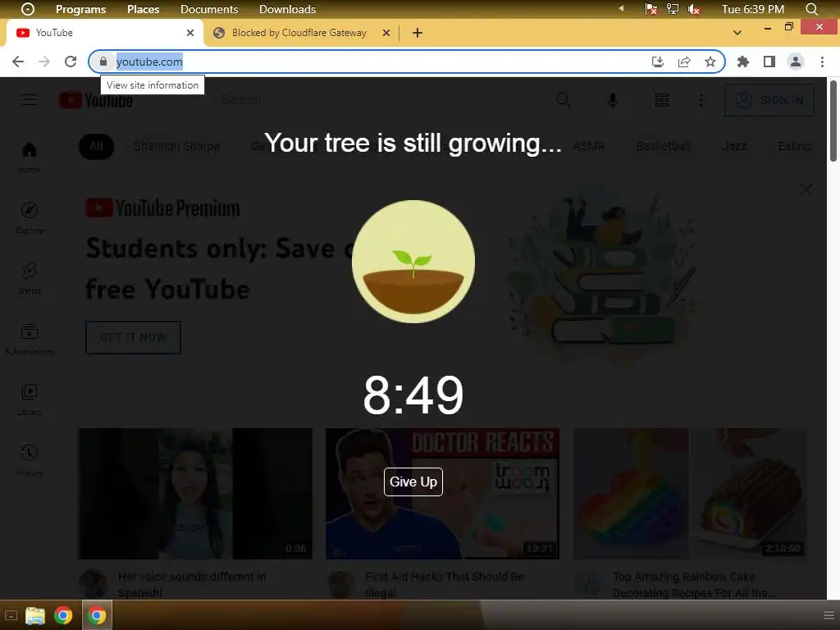Viewport: 840px width, 630px height.
Task: Click the SIGN IN button
Action: point(769,100)
